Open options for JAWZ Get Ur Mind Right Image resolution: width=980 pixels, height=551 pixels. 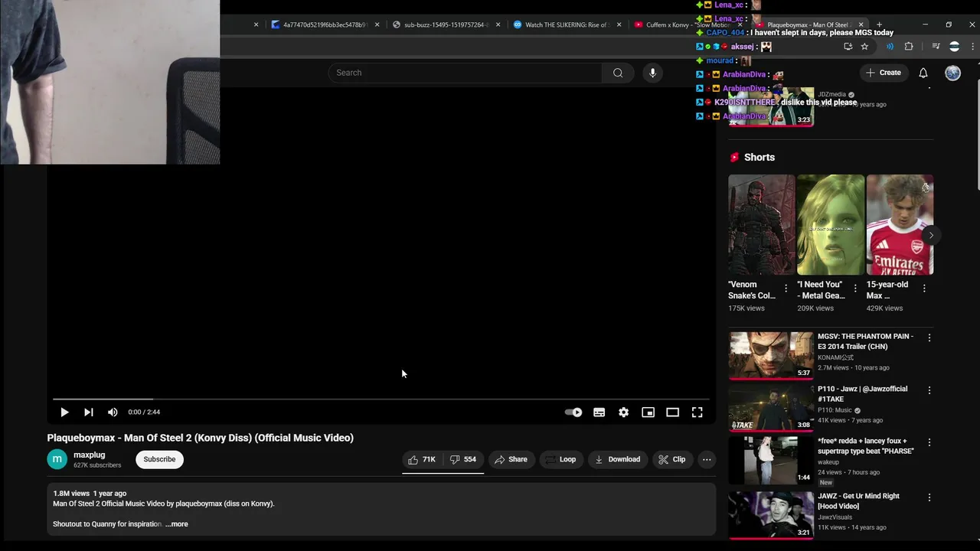pos(929,497)
